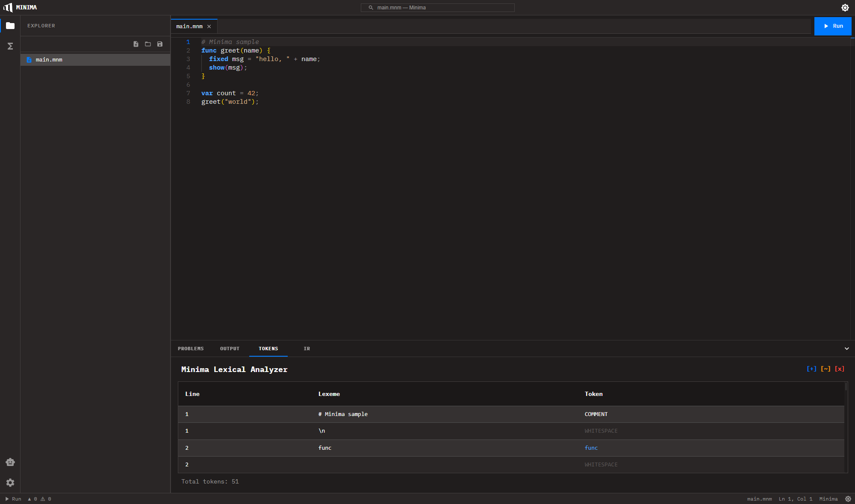Viewport: 855px width, 504px height.
Task: Click 'main.mnm' in the status bar
Action: click(760, 499)
